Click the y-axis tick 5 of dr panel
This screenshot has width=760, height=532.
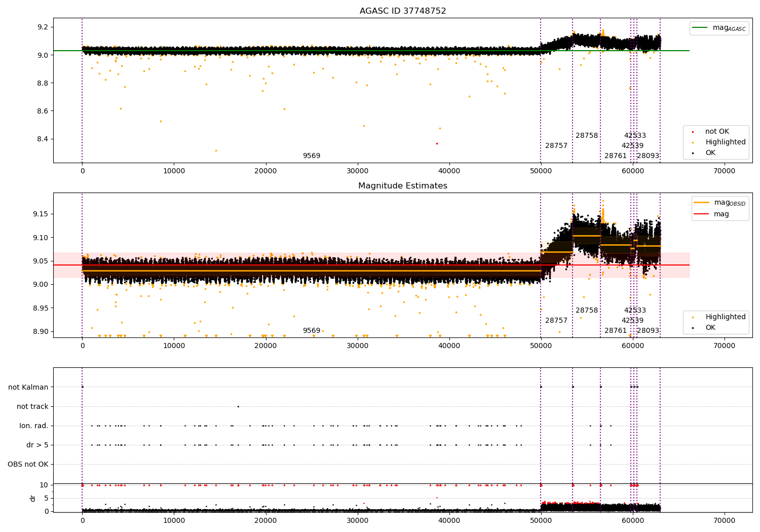point(47,498)
